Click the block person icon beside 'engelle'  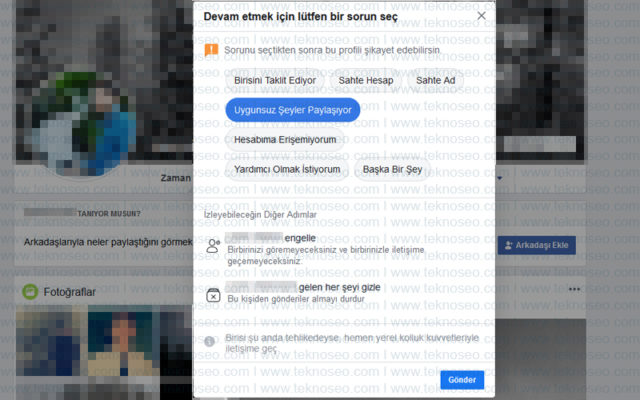(x=213, y=246)
